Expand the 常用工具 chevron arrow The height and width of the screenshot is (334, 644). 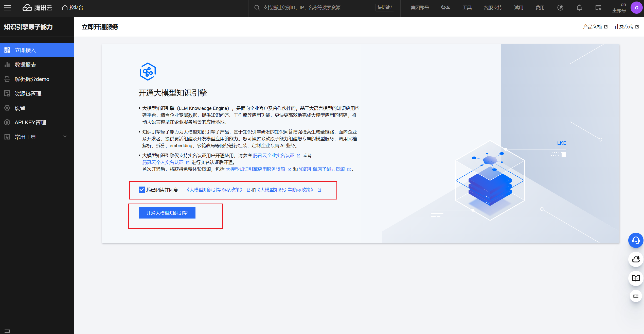tap(65, 137)
